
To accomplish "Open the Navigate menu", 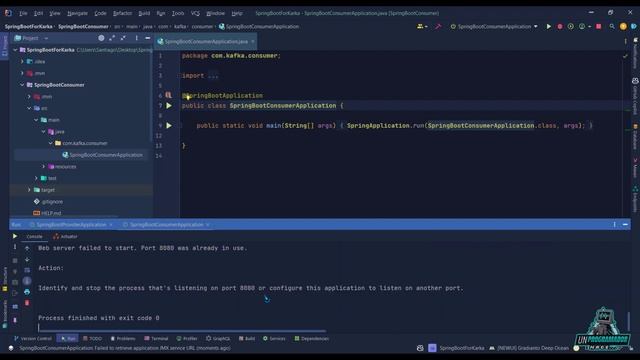I will pos(77,13).
